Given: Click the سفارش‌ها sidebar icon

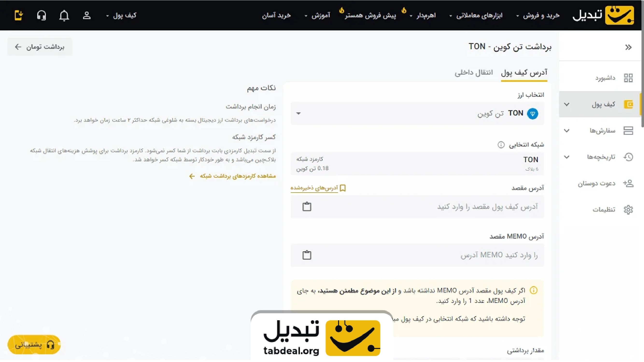Looking at the screenshot, I should 628,130.
